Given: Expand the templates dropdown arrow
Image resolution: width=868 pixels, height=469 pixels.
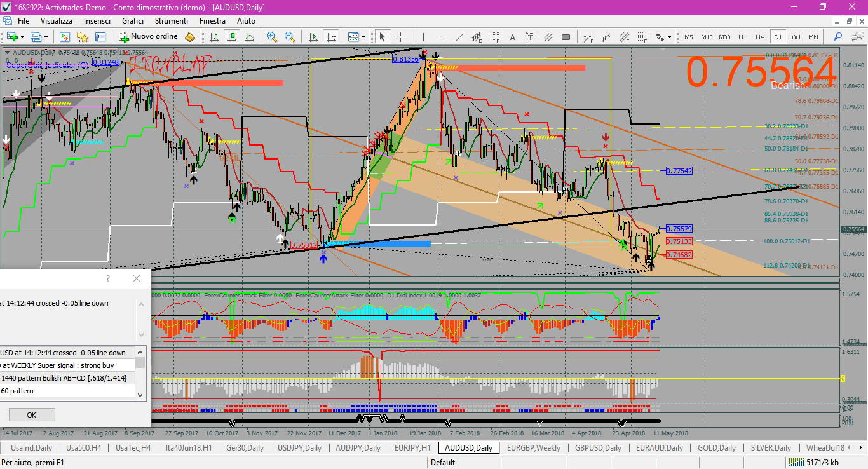Looking at the screenshot, I should pos(363,37).
